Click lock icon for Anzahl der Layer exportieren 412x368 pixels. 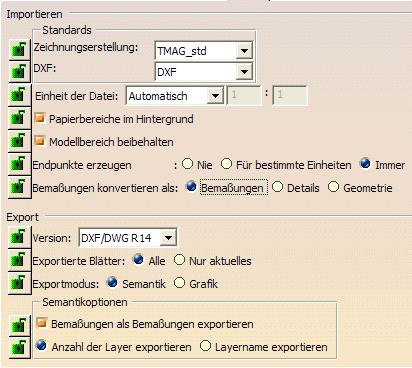pyautogui.click(x=19, y=347)
